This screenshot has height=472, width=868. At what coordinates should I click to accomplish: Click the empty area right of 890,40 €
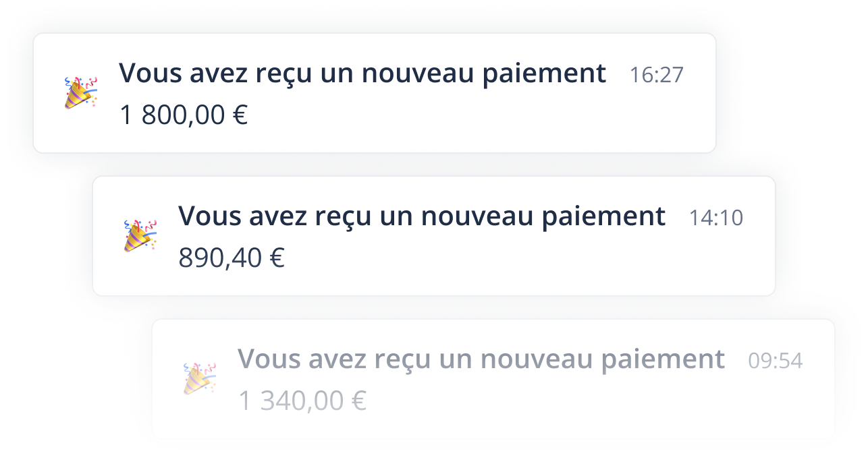point(526,258)
